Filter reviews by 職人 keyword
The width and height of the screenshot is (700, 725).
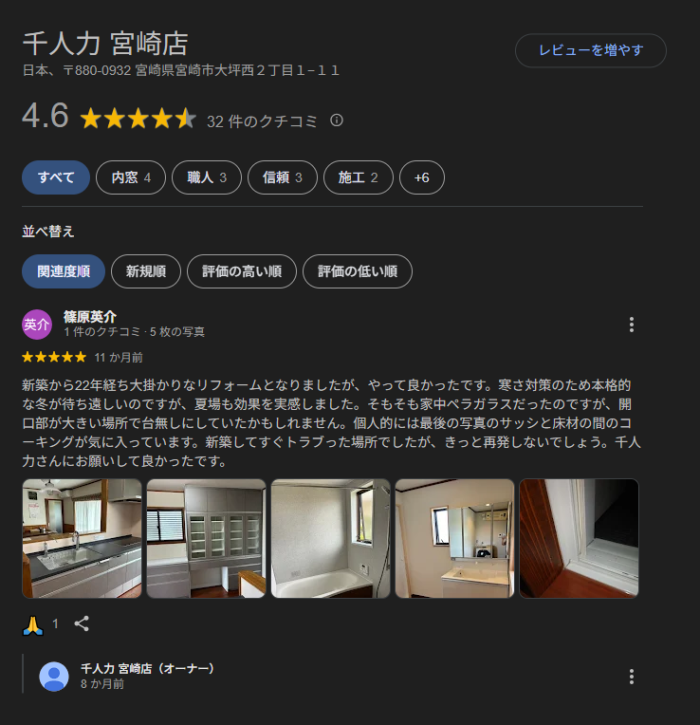click(207, 178)
